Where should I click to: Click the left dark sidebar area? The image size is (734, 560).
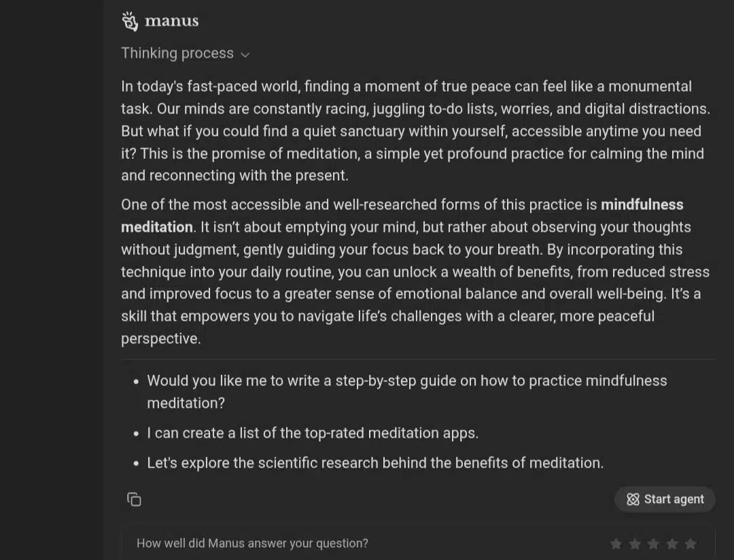coord(52,280)
